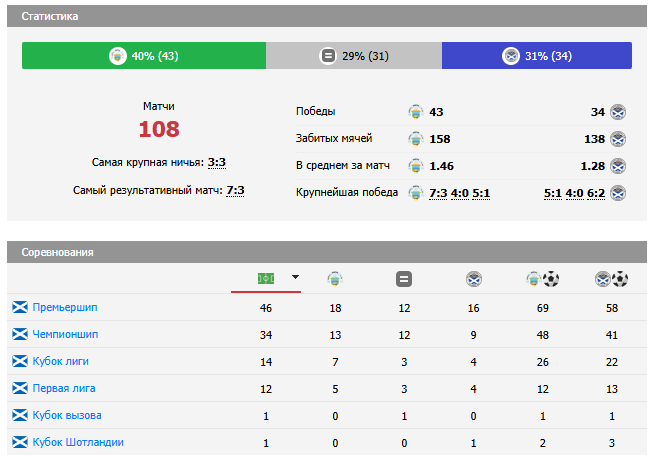Click the draws column header icon
The width and height of the screenshot is (653, 459).
404,279
